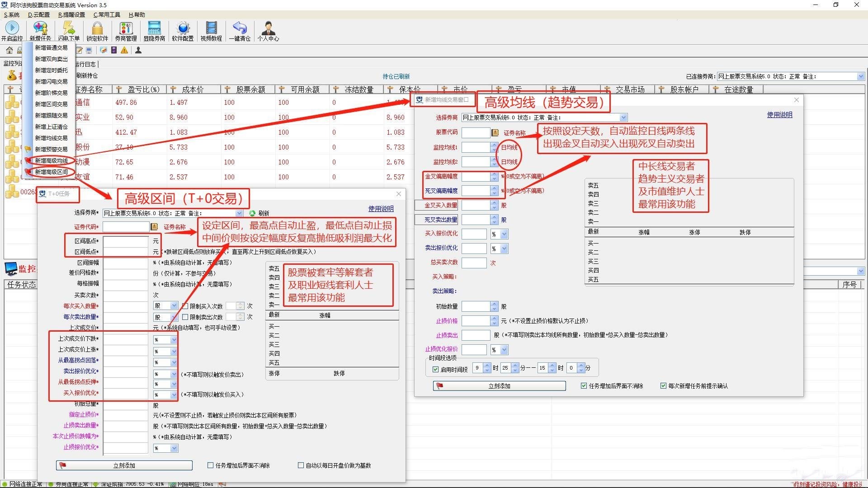Toggle 任务增加后界面不消除 in moving-average window
The image size is (868, 488).
coord(584,385)
